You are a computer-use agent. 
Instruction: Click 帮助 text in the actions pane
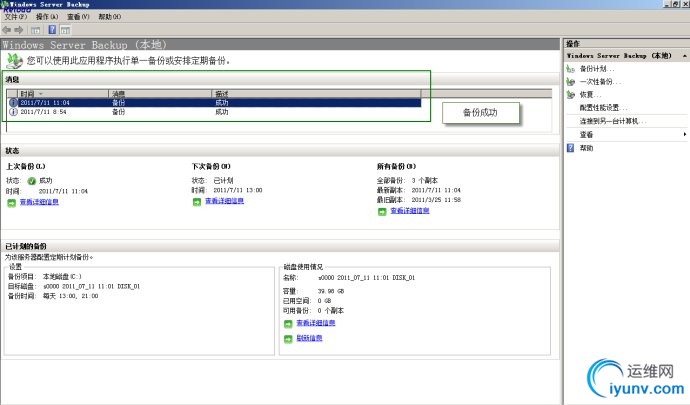[x=586, y=148]
